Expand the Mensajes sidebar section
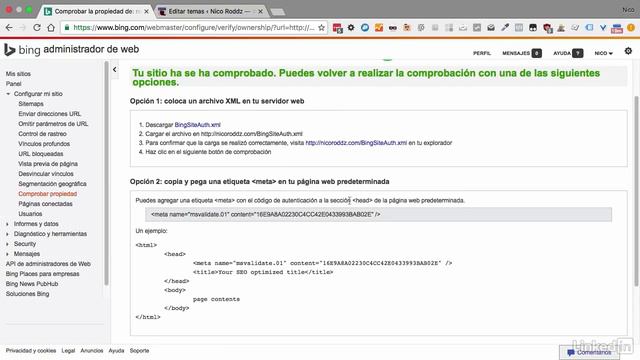 point(8,254)
